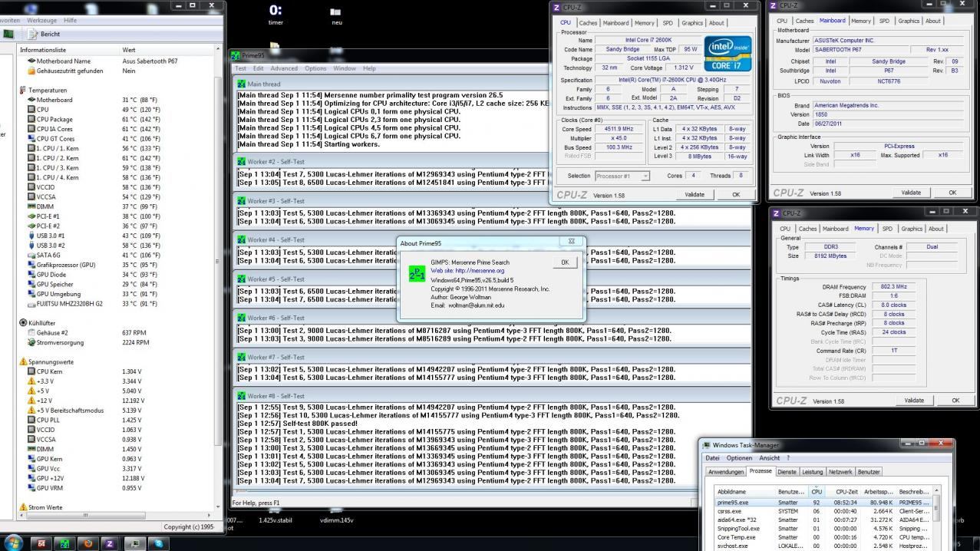Image resolution: width=980 pixels, height=551 pixels.
Task: Click the Stromversorgung fan icon
Action: [x=31, y=342]
